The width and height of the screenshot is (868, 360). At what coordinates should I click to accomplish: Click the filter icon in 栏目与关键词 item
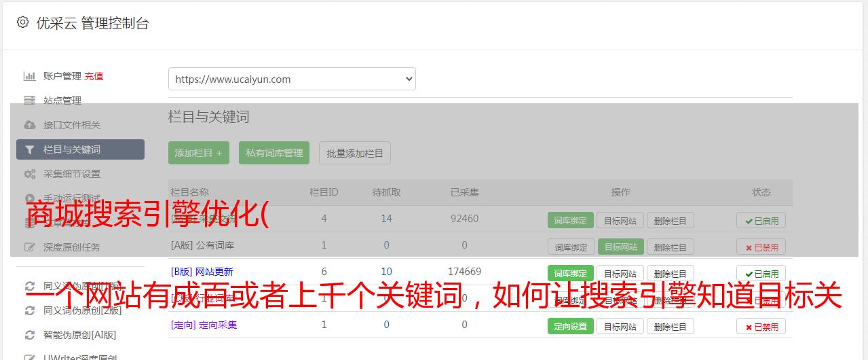pyautogui.click(x=30, y=149)
